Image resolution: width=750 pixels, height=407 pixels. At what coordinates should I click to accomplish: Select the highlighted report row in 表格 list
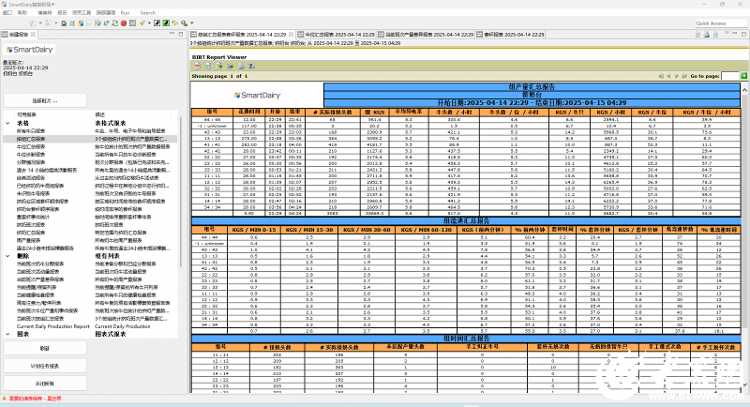pyautogui.click(x=91, y=139)
